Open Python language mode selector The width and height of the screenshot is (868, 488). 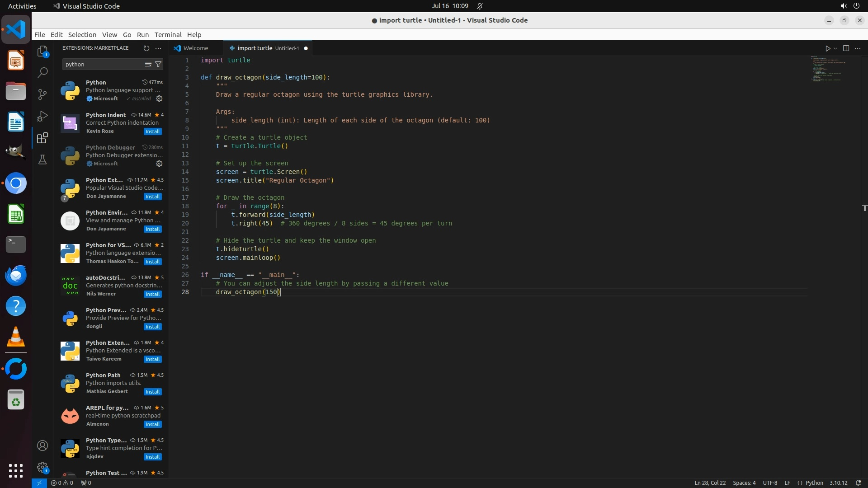tap(814, 483)
